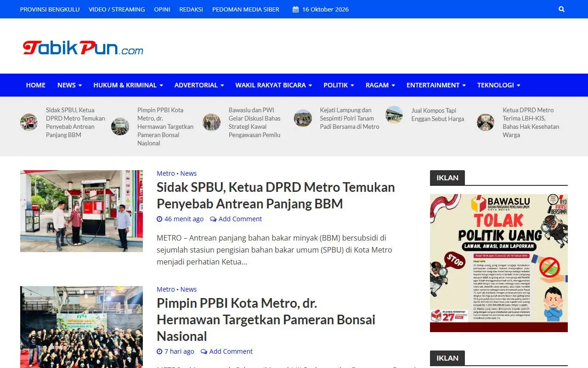Open News category above Pimpin PPBI headline
This screenshot has height=368, width=588.
tap(188, 289)
